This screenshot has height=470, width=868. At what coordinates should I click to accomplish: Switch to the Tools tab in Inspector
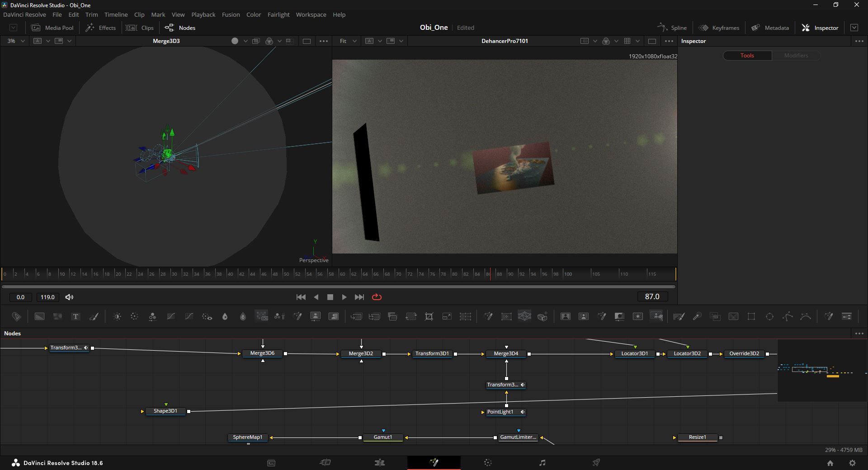tap(747, 55)
